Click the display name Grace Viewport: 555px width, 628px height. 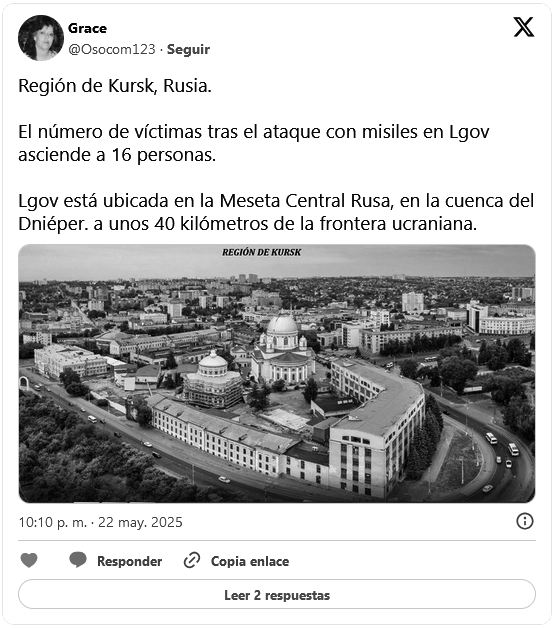(x=87, y=28)
